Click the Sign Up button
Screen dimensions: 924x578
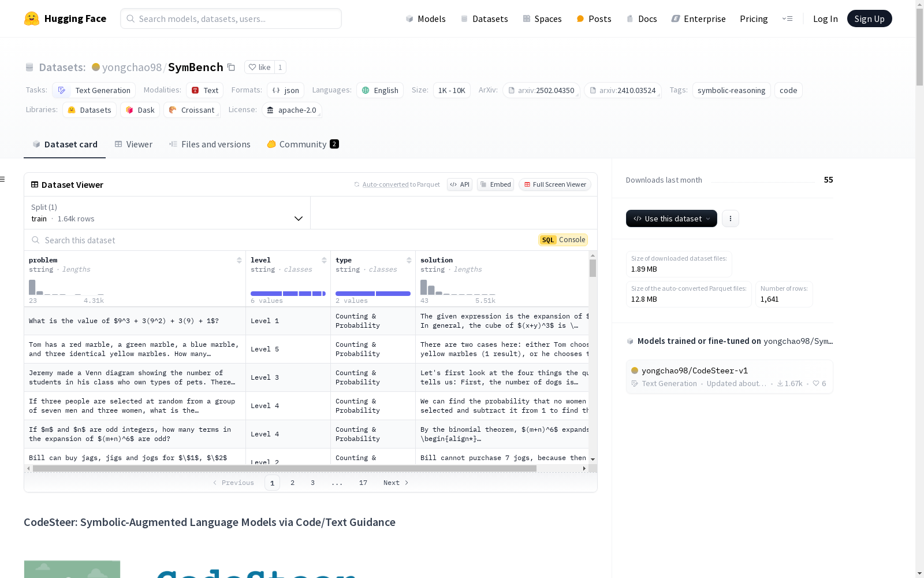(x=870, y=18)
